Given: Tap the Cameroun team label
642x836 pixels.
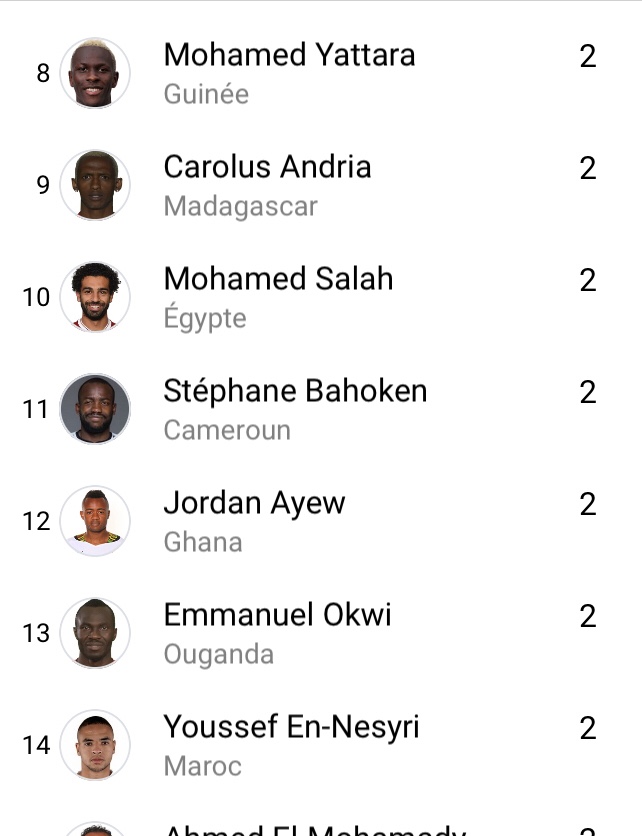Looking at the screenshot, I should 227,430.
